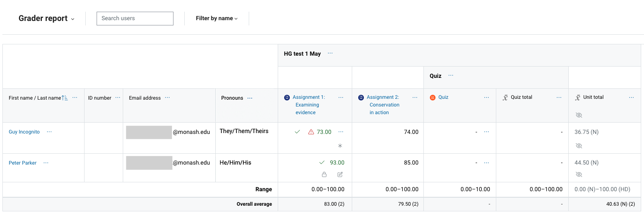Open the ID number column actions menu
This screenshot has width=644, height=215.
118,98
